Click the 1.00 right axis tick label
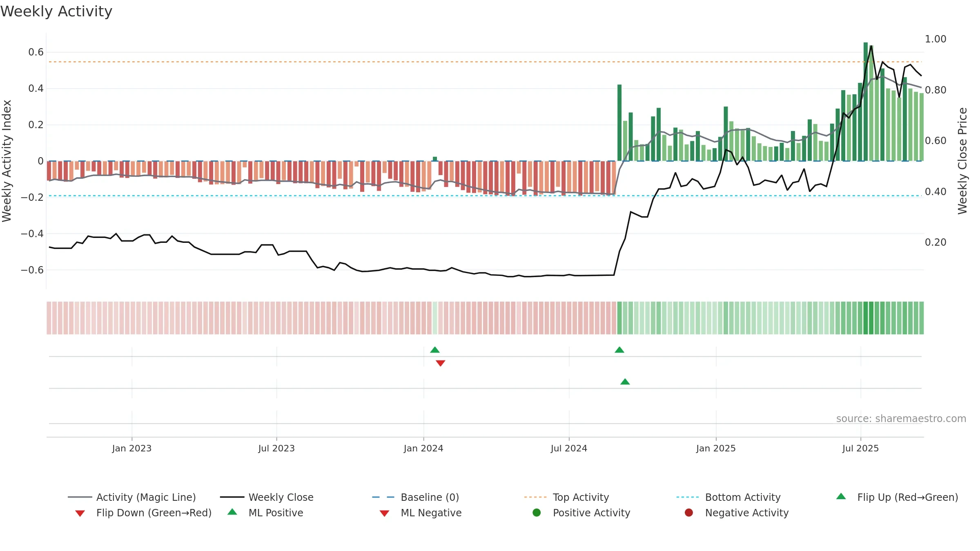 [x=935, y=39]
